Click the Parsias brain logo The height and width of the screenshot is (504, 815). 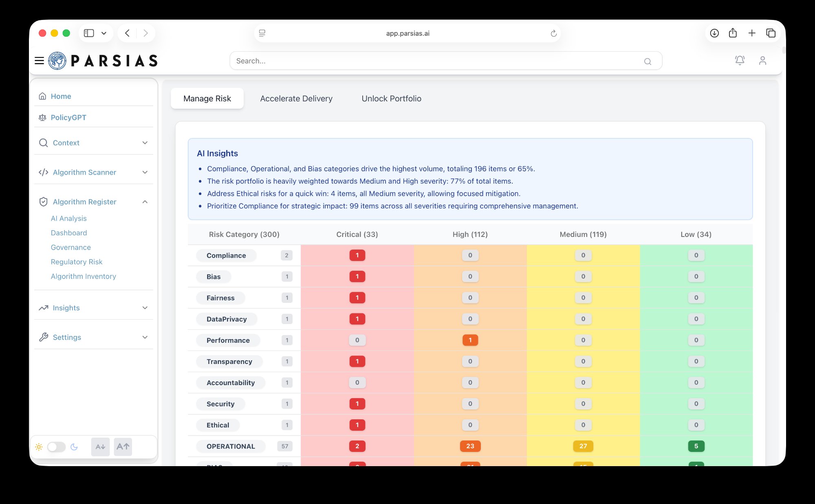point(57,60)
